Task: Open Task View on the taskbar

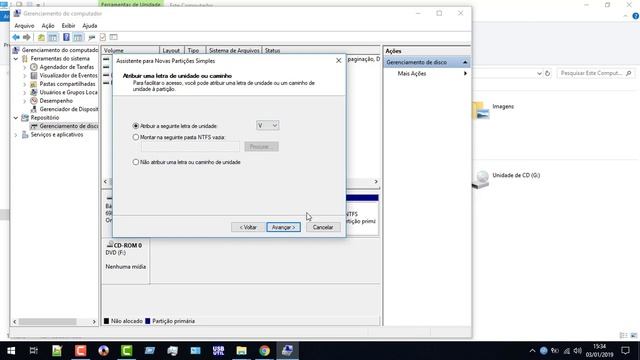Action: coord(34,351)
